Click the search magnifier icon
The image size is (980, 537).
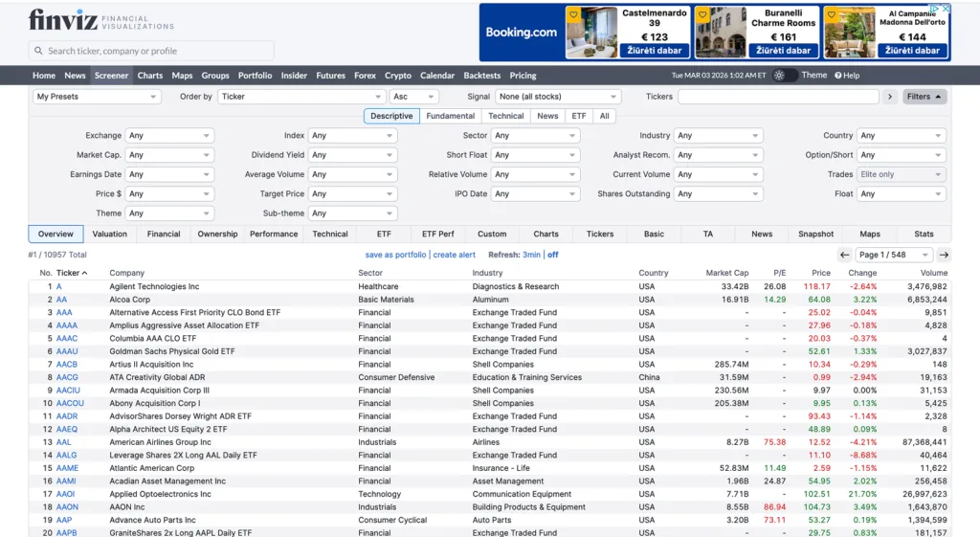coord(38,51)
